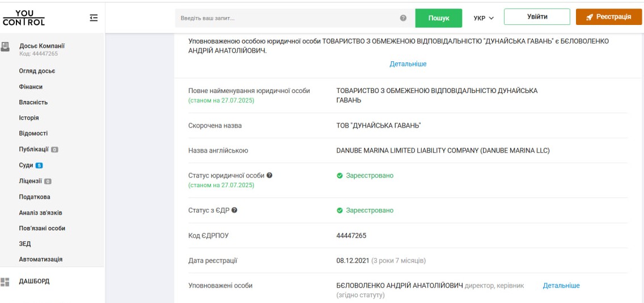Click the Реєстрація registration button

coord(609,17)
